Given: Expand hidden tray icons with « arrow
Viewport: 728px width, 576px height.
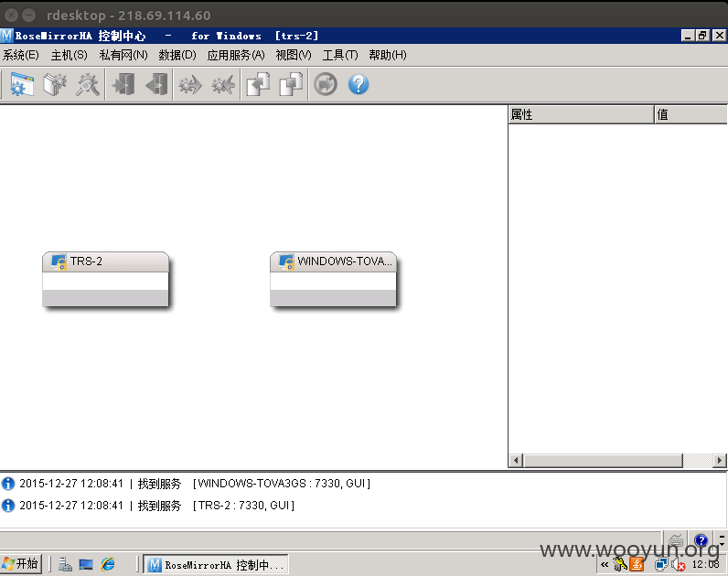Looking at the screenshot, I should (604, 565).
